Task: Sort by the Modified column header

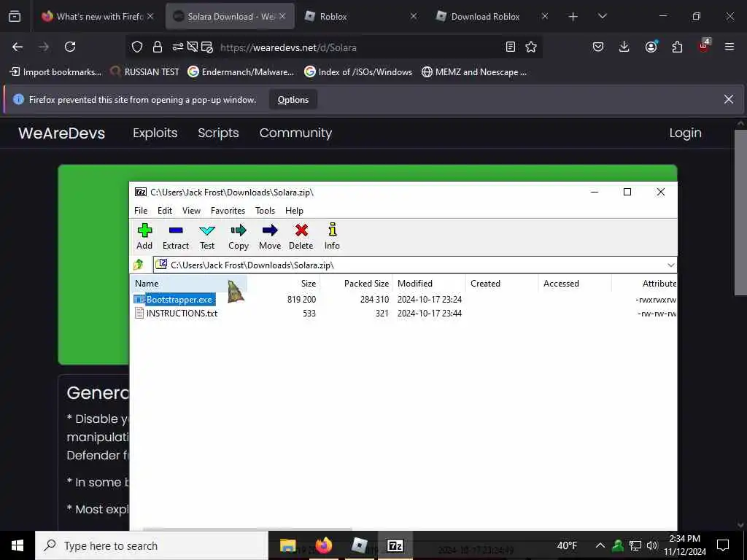Action: [429, 284]
